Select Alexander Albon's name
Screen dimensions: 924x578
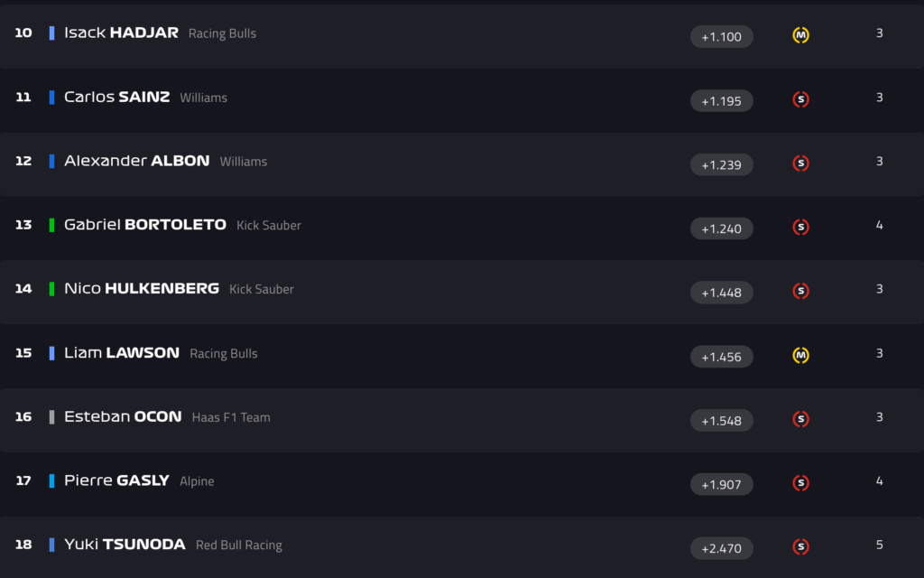click(x=136, y=161)
